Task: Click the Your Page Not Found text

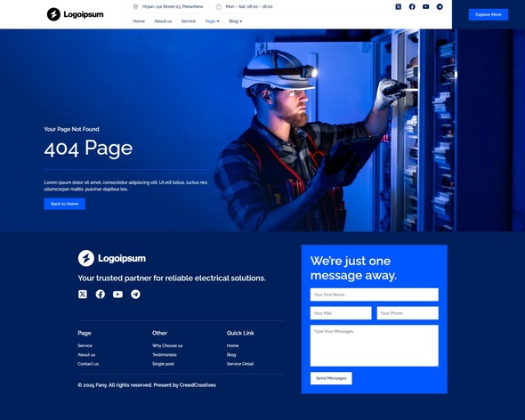Action: click(71, 129)
